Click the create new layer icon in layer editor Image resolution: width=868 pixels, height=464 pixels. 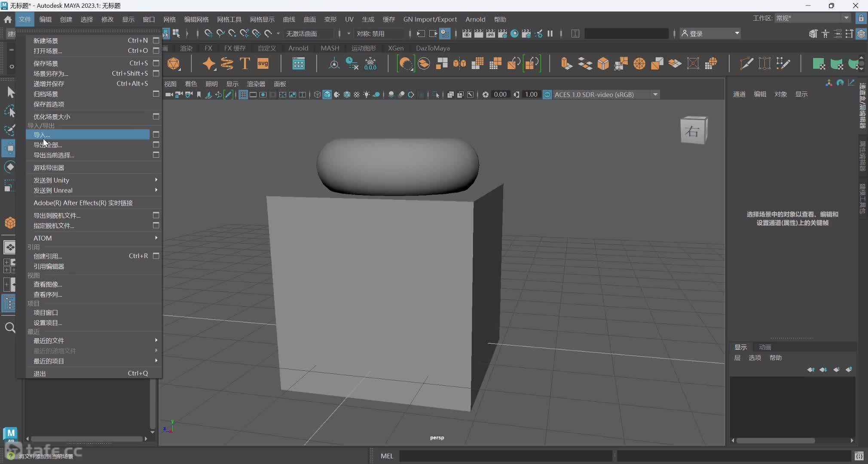837,369
